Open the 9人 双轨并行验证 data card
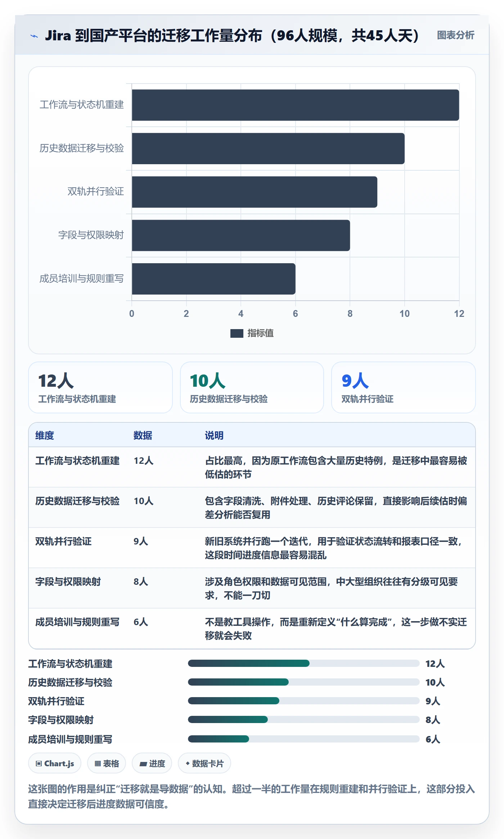This screenshot has width=504, height=839. coord(404,387)
